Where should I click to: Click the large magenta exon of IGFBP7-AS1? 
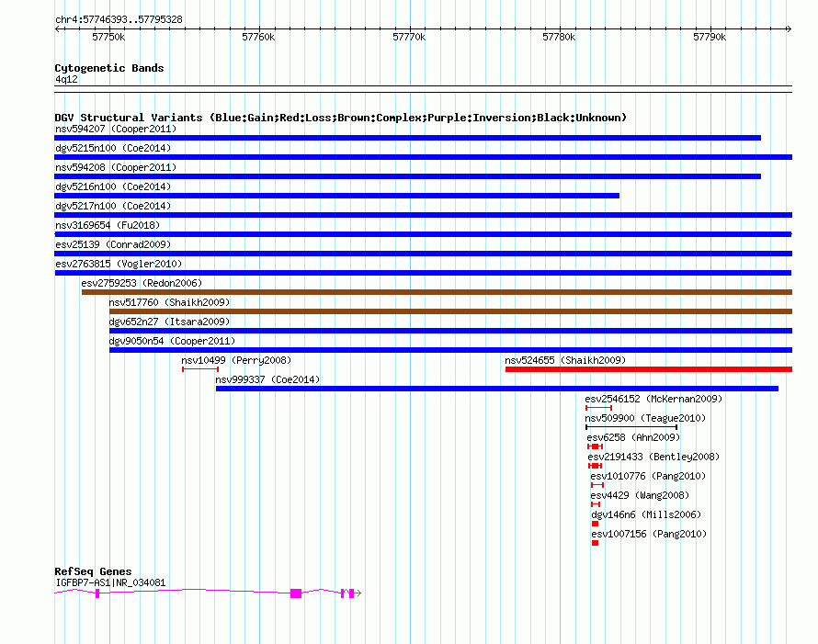click(x=296, y=593)
